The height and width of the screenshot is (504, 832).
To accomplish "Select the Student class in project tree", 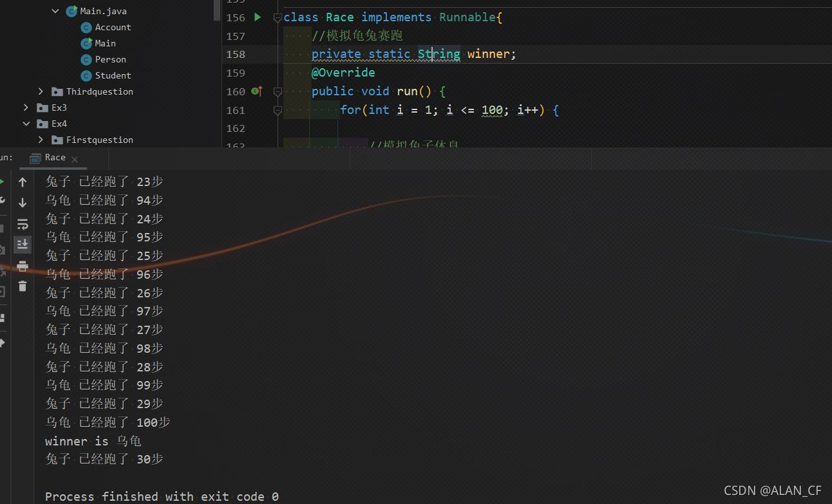I will coord(113,75).
